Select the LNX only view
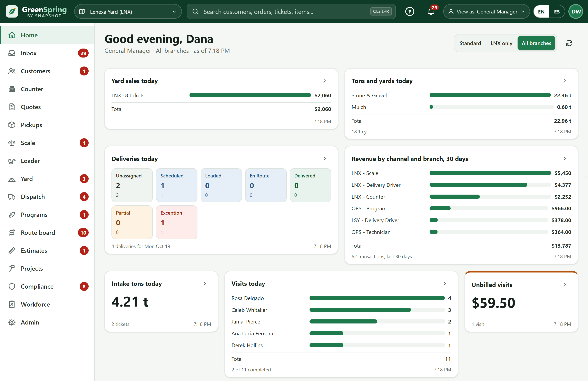Screen dimensions: 588x381 (x=501, y=43)
